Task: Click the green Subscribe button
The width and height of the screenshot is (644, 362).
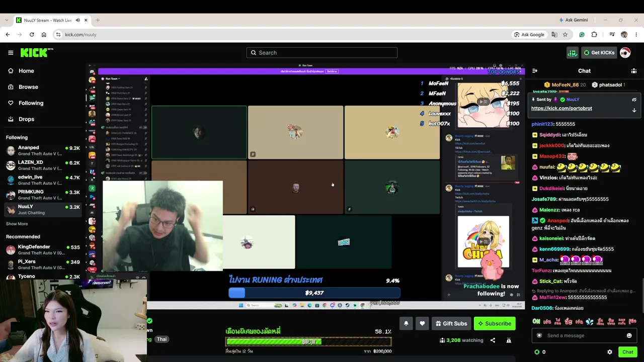Action: [495, 324]
